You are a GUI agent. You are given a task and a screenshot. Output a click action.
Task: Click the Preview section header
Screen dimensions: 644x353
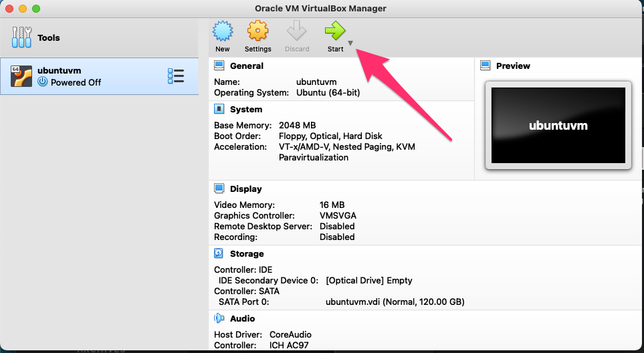pyautogui.click(x=513, y=66)
